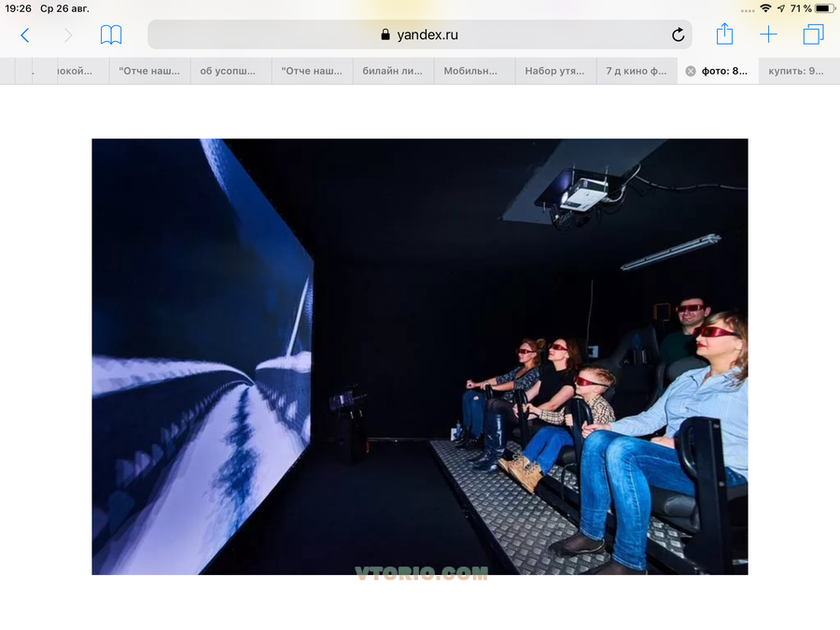The image size is (840, 630).
Task: Show all tabs overview icon
Action: coord(813,35)
